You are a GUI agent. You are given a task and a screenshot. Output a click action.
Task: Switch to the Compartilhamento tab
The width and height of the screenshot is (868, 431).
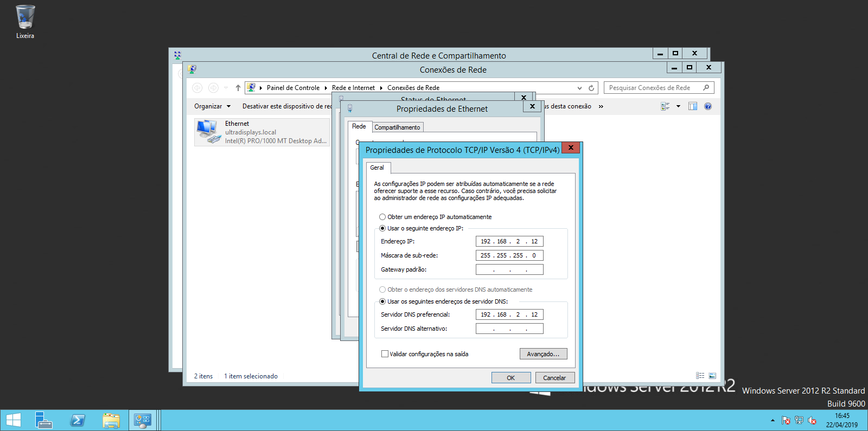coord(397,127)
